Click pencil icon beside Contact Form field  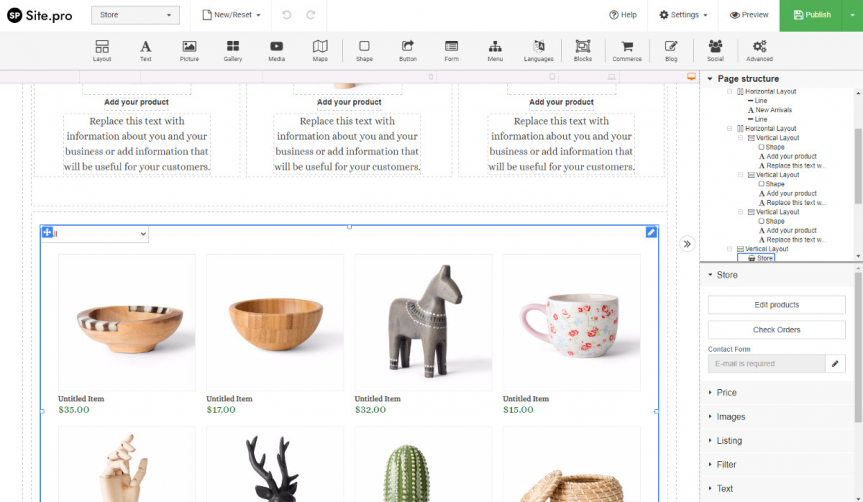[837, 364]
